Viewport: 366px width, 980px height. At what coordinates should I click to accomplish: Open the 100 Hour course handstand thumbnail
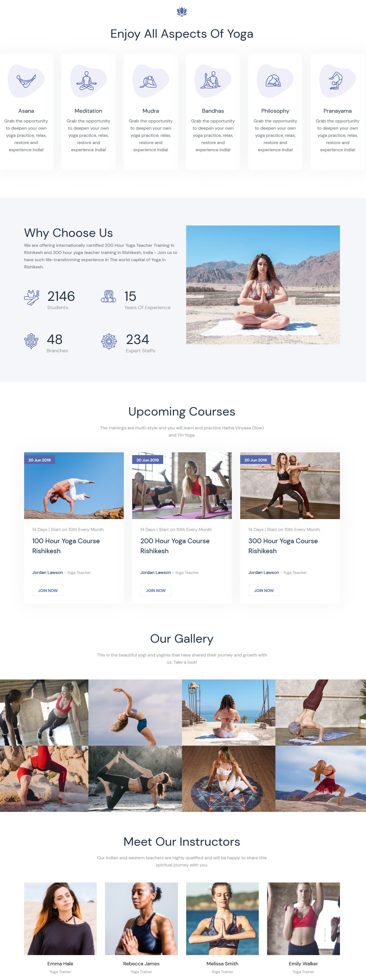74,486
